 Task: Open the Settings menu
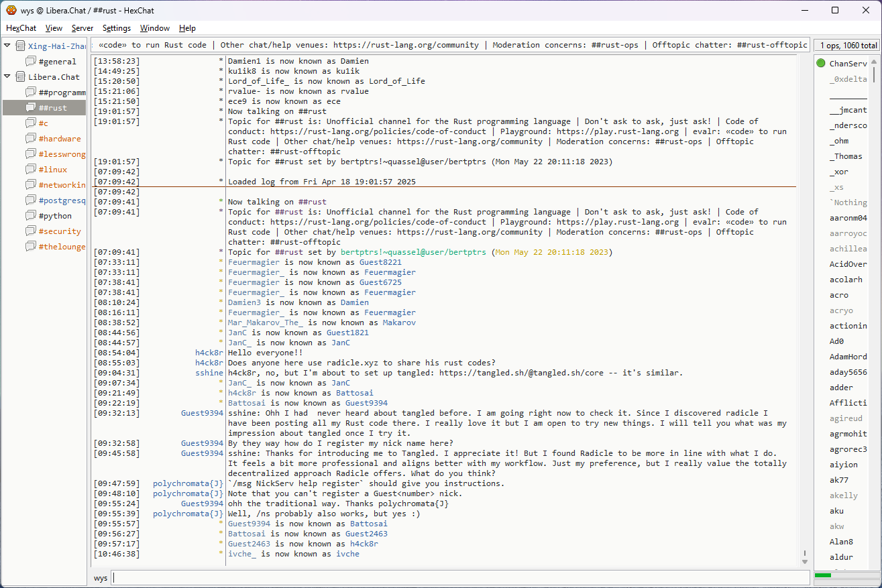pos(117,28)
